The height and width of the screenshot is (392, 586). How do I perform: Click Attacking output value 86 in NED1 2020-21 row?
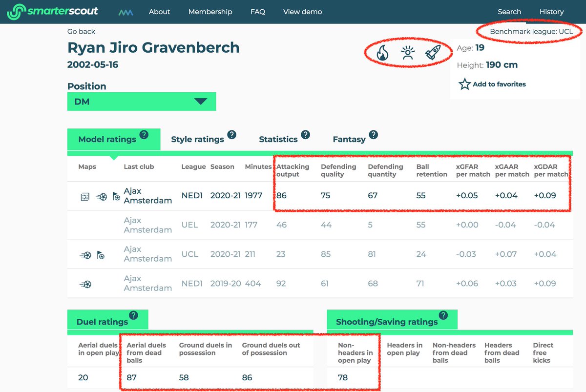point(281,196)
